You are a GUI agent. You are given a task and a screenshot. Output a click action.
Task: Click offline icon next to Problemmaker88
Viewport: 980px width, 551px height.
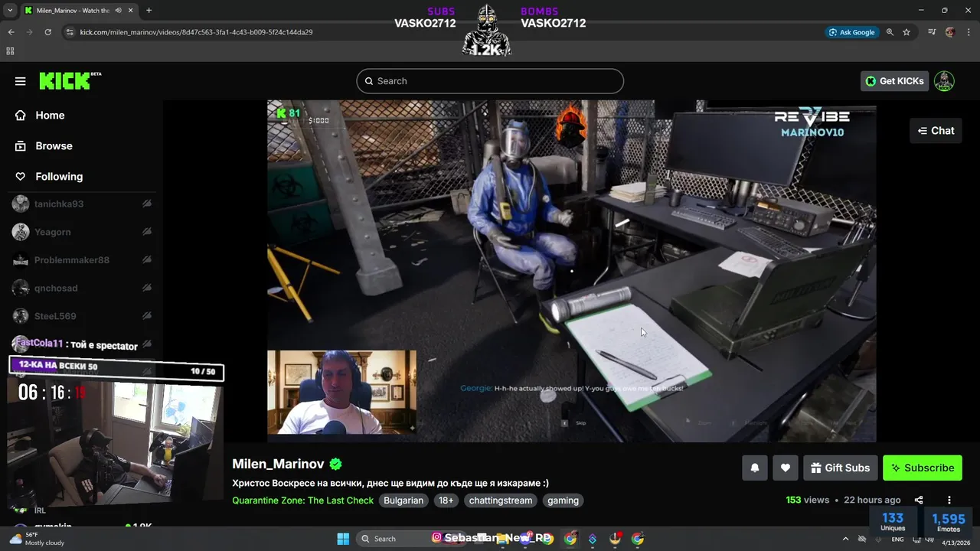point(146,260)
